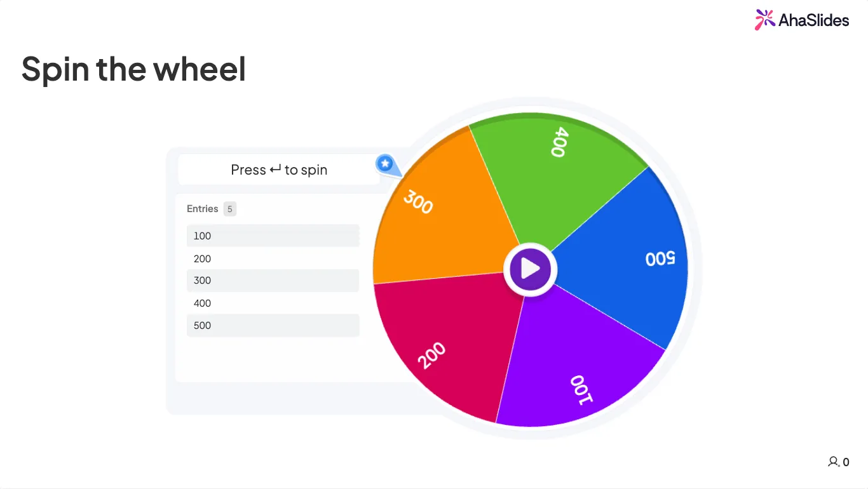
Task: Click the Entries count badge showing 5
Action: click(230, 209)
